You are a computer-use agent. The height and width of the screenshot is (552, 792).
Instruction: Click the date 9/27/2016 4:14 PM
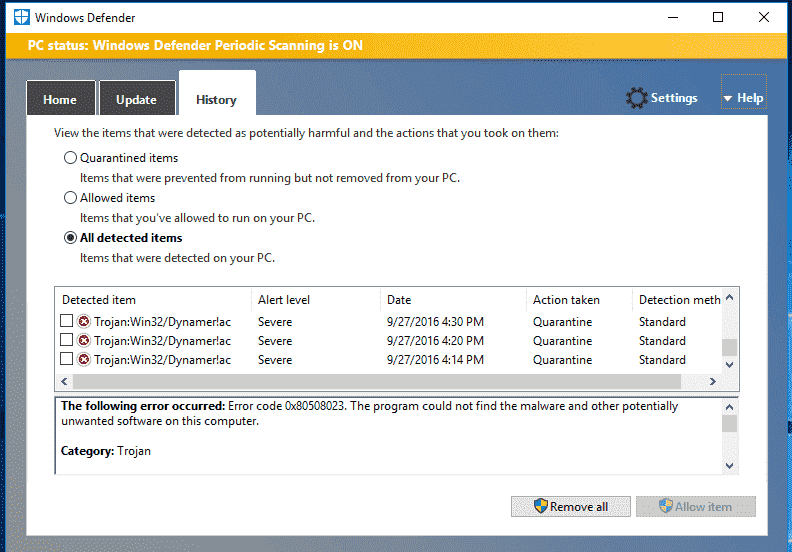[x=435, y=360]
